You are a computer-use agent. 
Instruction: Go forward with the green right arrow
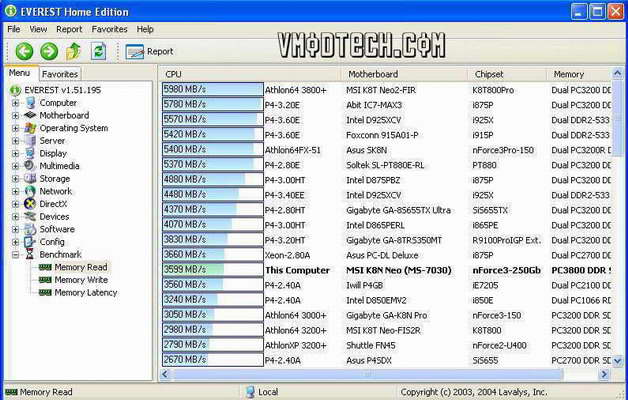click(x=49, y=52)
